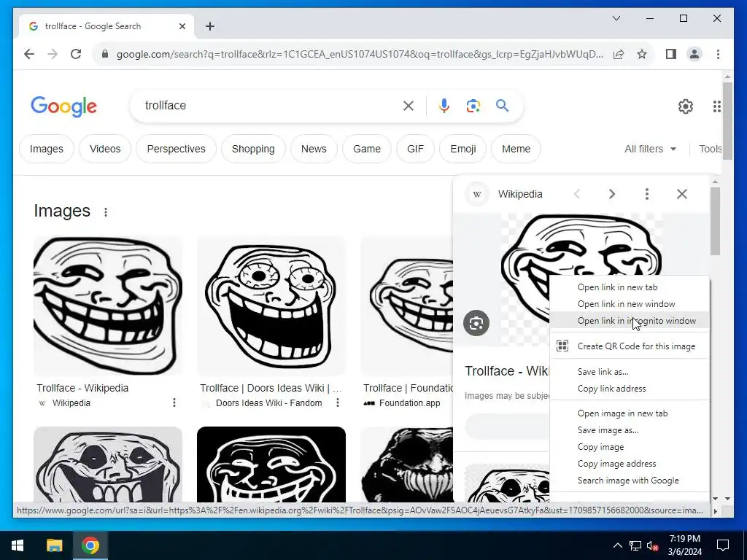Screen dimensions: 747x560
Task: Click the share page icon in address bar
Action: coord(619,54)
